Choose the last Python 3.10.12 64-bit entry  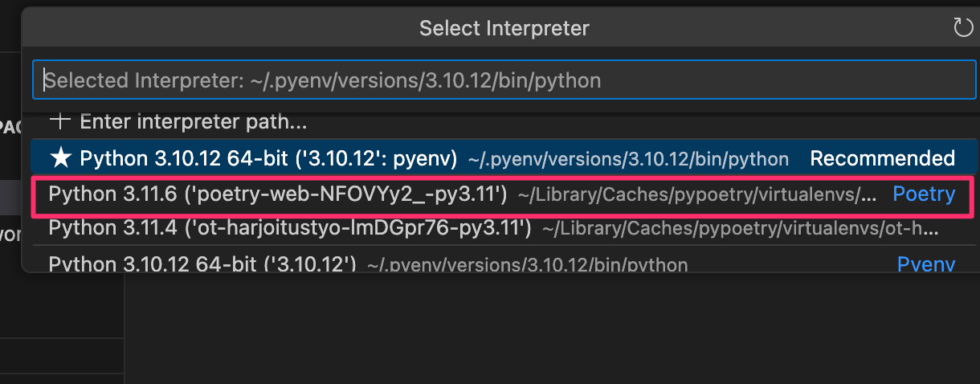[x=202, y=263]
